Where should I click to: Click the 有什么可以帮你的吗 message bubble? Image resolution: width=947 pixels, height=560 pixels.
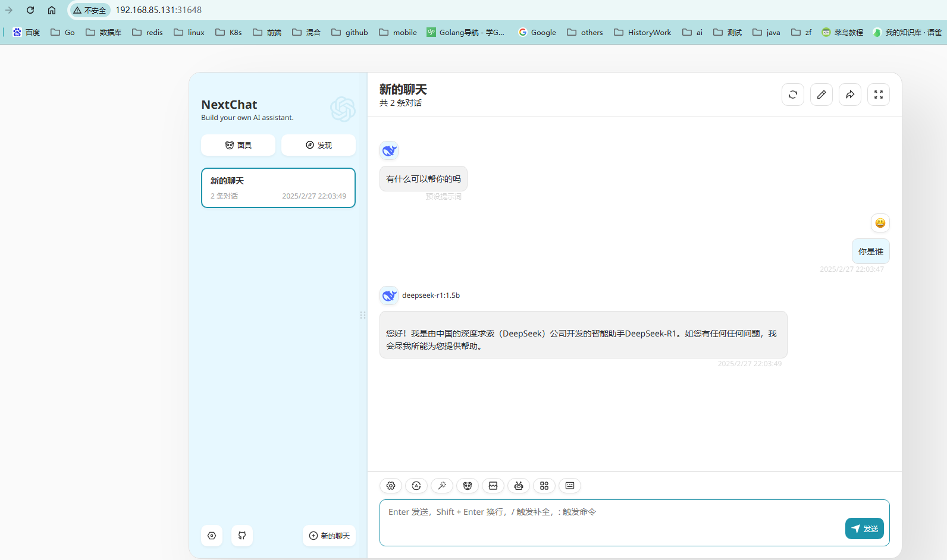(x=424, y=179)
